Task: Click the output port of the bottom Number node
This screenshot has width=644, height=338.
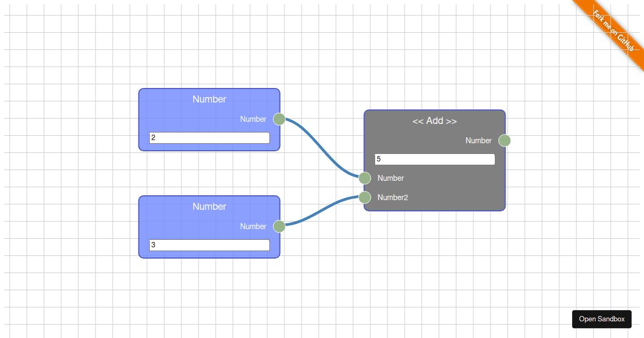Action: click(x=279, y=226)
